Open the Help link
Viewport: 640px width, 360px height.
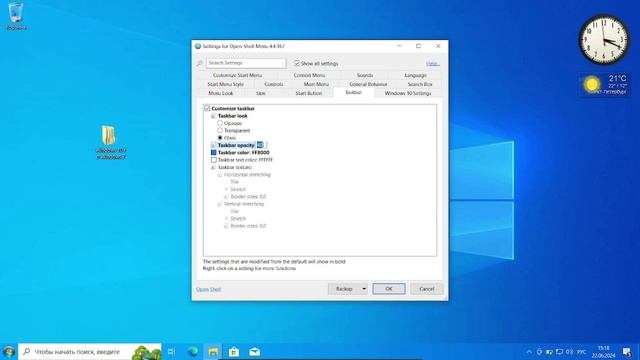coord(432,64)
